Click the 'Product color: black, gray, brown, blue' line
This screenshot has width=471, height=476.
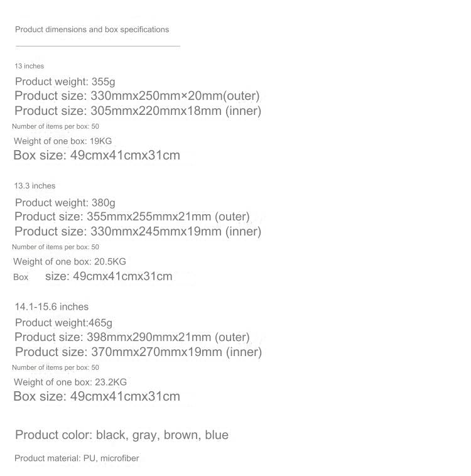pos(122,435)
